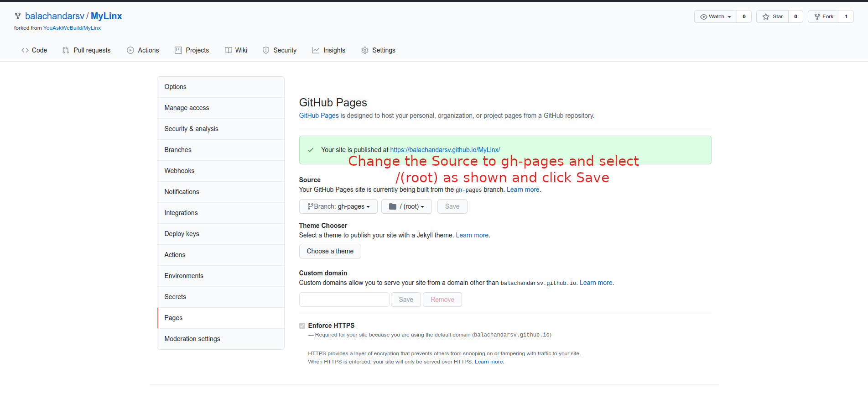Fork the repository
The height and width of the screenshot is (400, 868).
coord(824,16)
